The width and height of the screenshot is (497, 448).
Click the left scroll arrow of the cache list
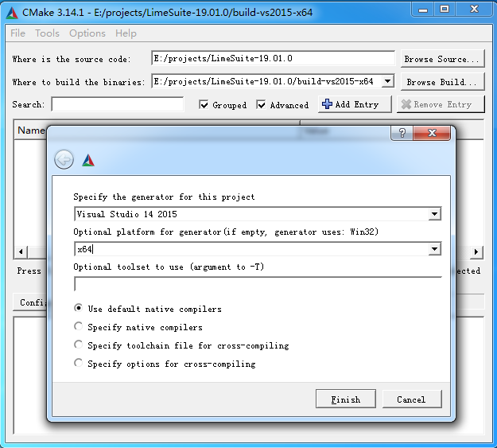[21, 252]
